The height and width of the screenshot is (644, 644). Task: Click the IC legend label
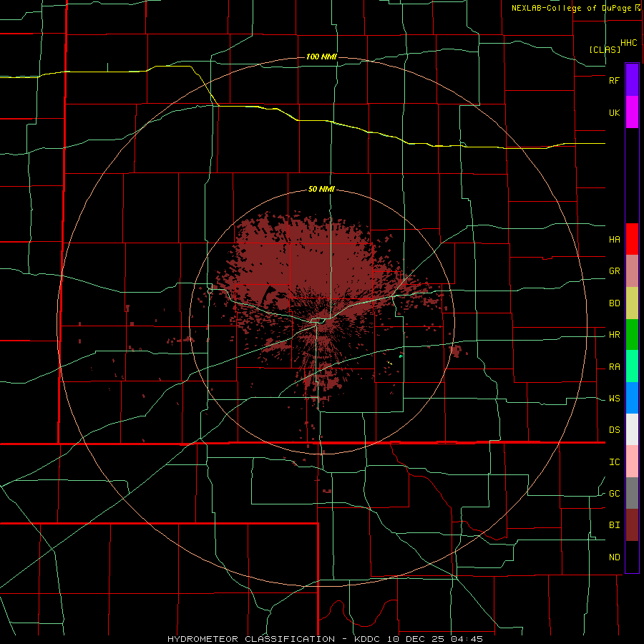click(x=614, y=462)
